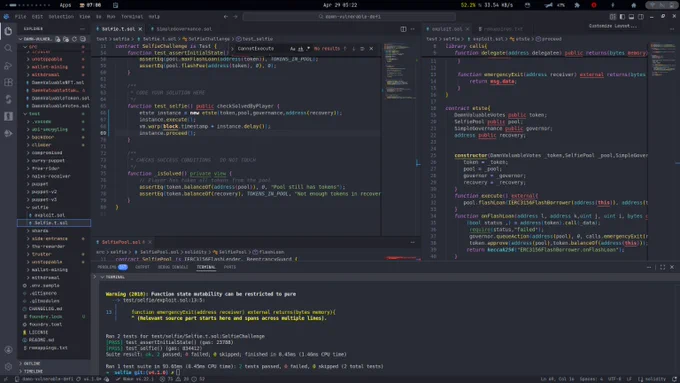680x383 pixels.
Task: Open the Extensions view
Action: pyautogui.click(x=8, y=82)
